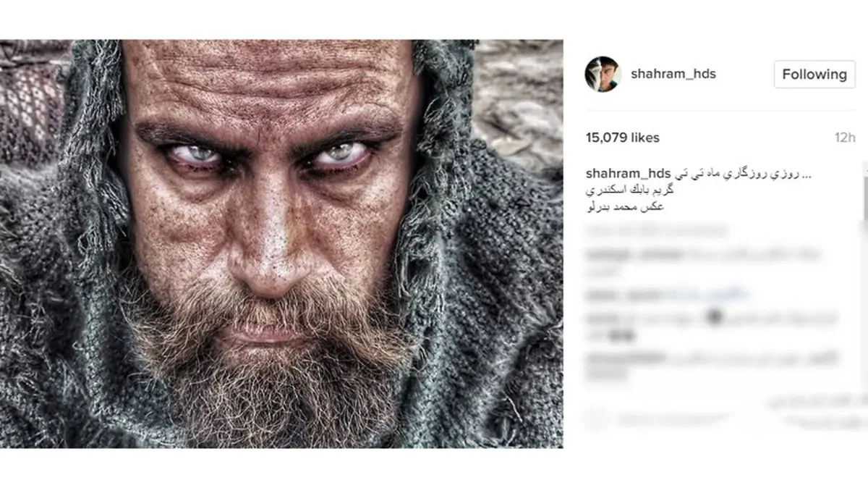Click blue mention link in second comment

point(709,295)
